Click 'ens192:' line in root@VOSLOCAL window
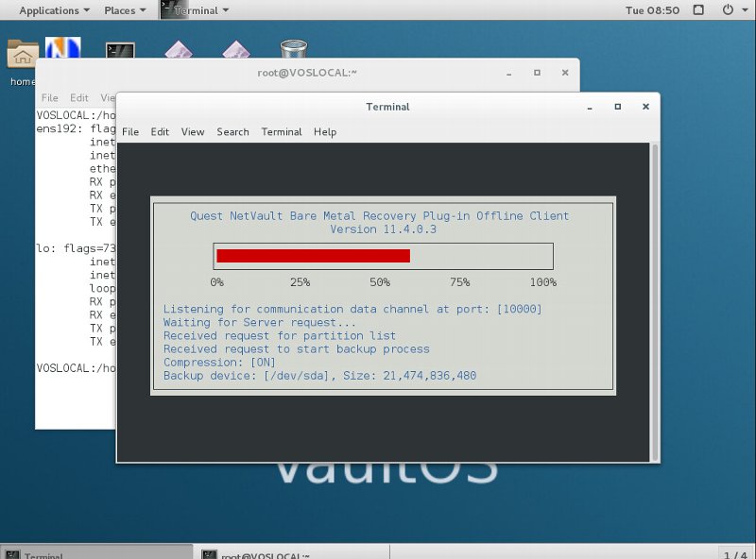Screen dimensions: 756x559 (77, 128)
